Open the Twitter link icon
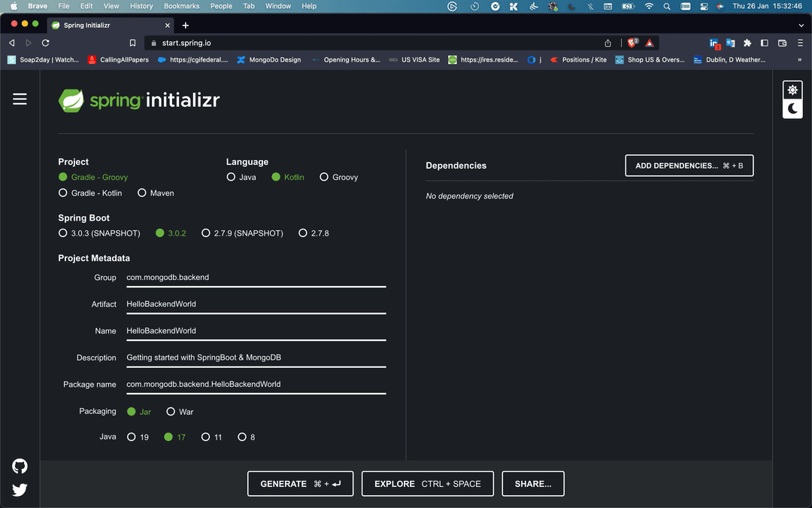This screenshot has width=812, height=508. (x=20, y=490)
